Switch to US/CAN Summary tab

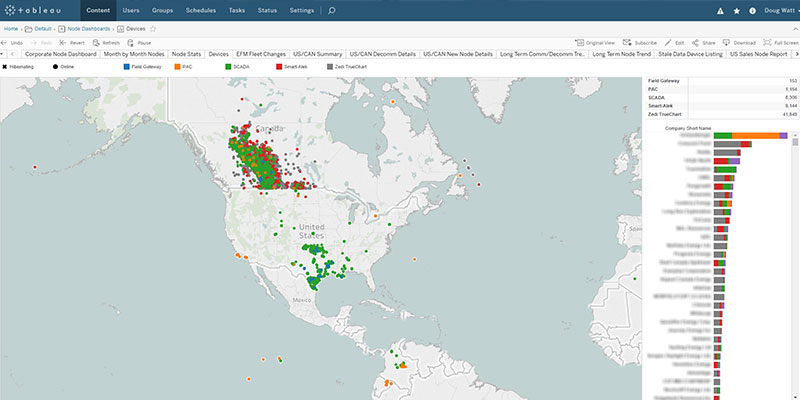(317, 54)
